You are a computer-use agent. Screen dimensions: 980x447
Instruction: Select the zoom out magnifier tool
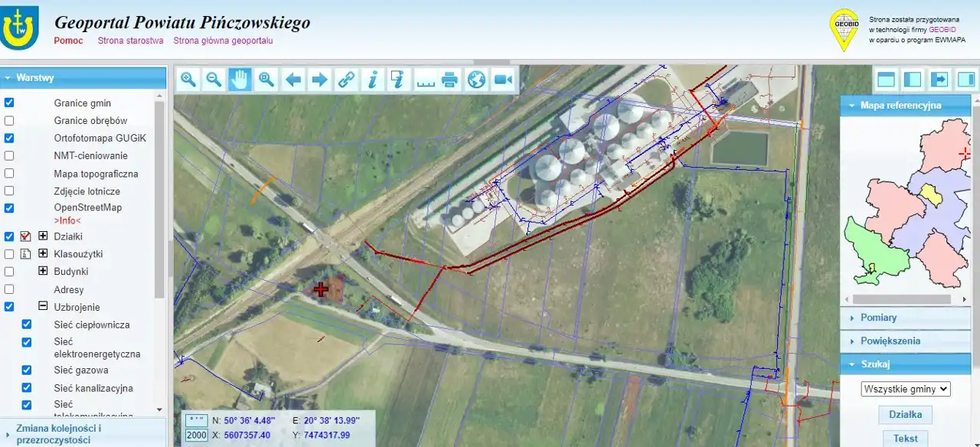214,79
